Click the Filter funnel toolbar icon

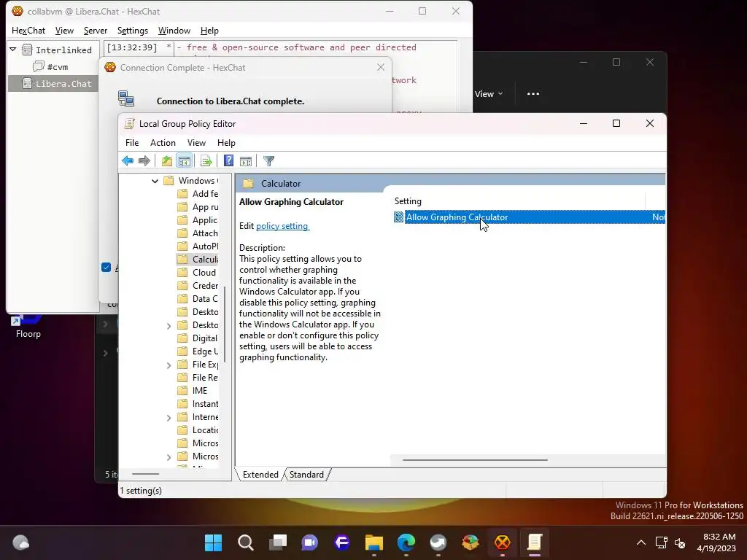[268, 161]
